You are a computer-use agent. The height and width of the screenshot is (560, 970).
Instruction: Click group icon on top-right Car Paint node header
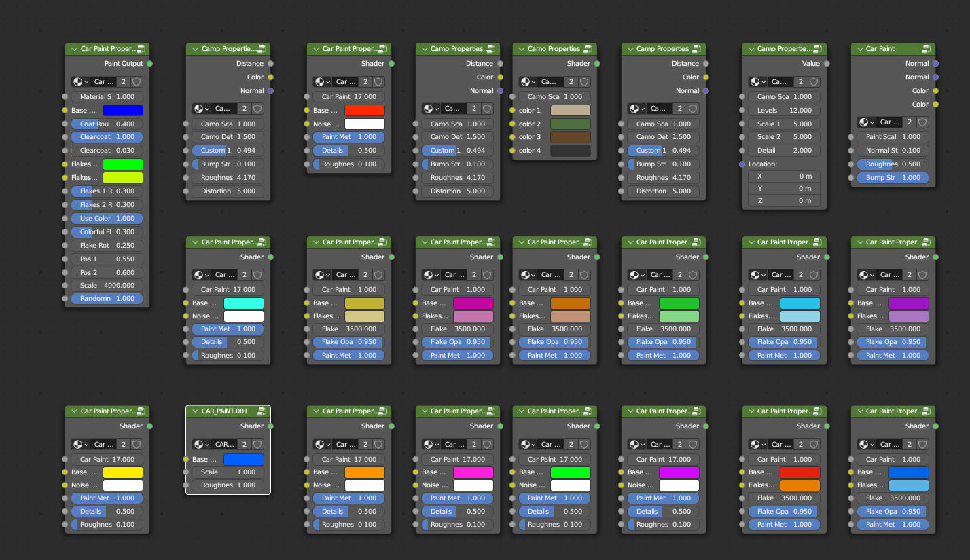pyautogui.click(x=927, y=49)
